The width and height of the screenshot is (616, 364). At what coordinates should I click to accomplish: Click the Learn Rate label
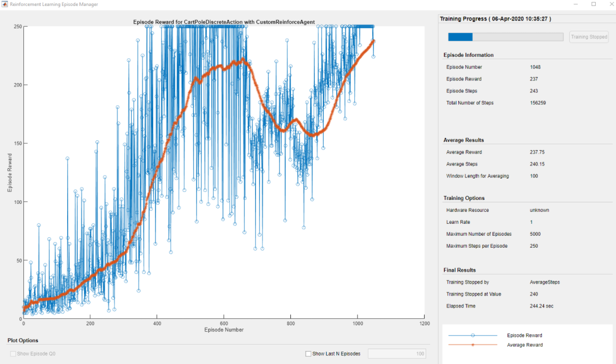458,222
